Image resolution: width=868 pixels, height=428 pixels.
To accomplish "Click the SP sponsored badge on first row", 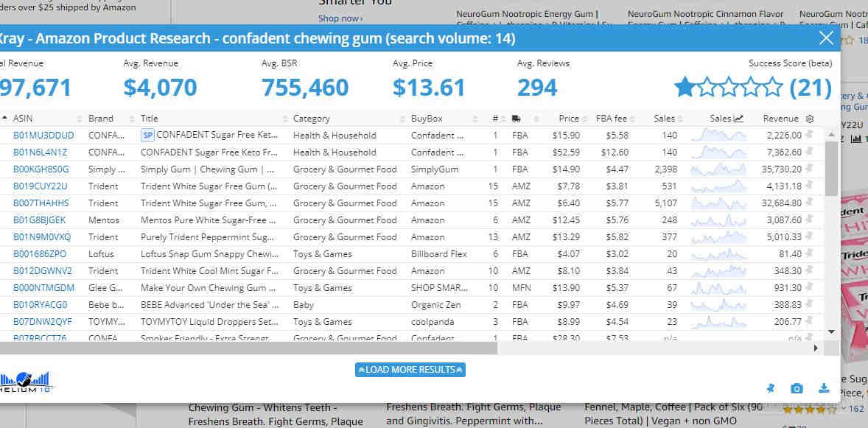I will coord(147,135).
